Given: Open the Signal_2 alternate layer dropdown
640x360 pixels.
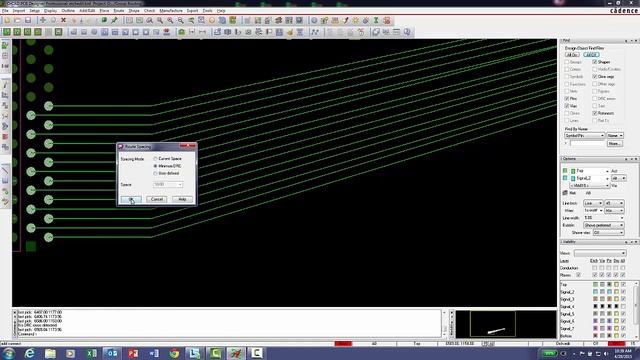Looking at the screenshot, I should 591,178.
